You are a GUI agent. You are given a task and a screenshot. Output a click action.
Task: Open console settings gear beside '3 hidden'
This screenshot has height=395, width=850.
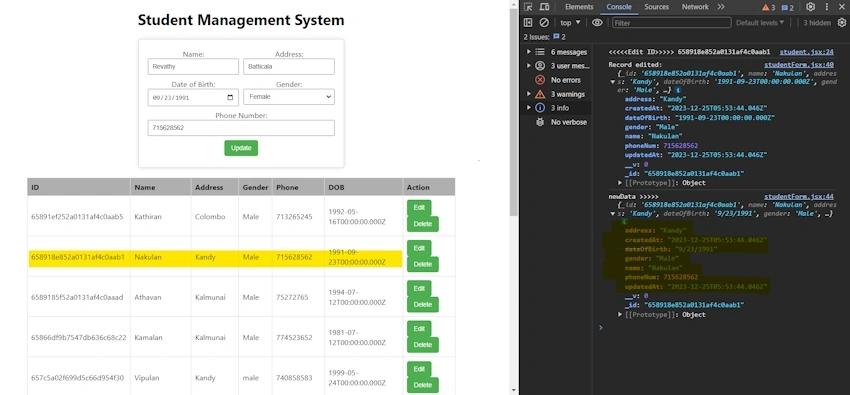tap(842, 23)
